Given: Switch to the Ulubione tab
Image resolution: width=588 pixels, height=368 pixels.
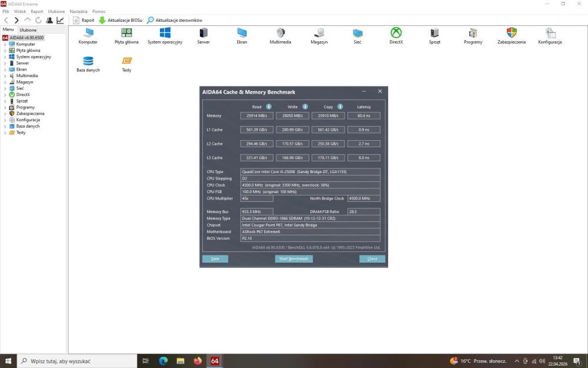Looking at the screenshot, I should click(28, 30).
